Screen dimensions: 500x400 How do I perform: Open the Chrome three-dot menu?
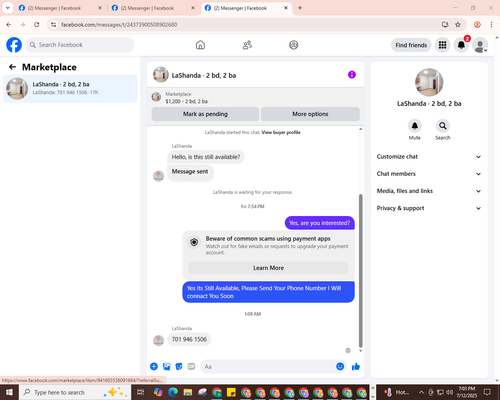pyautogui.click(x=491, y=24)
